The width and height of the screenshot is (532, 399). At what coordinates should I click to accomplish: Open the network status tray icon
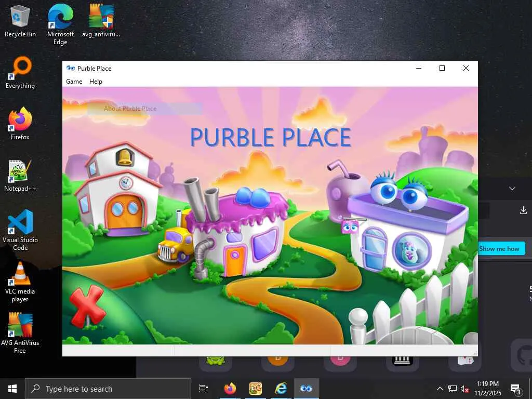point(453,389)
